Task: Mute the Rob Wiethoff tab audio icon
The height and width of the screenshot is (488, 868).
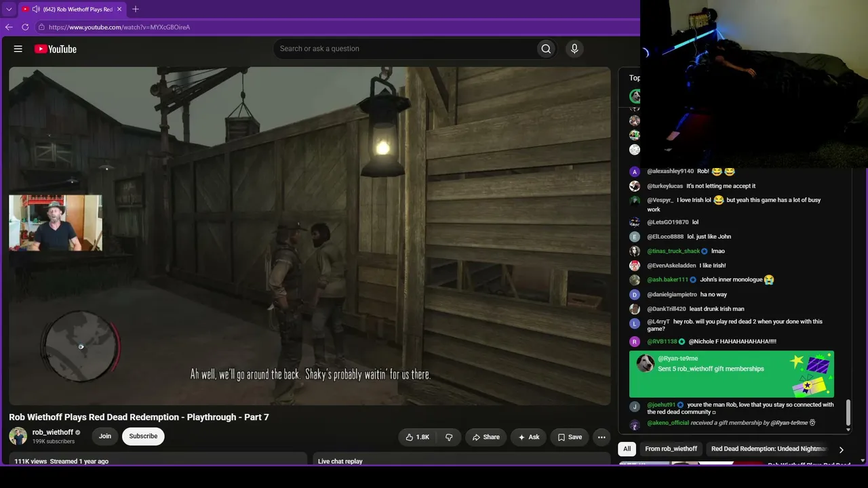Action: [x=36, y=9]
